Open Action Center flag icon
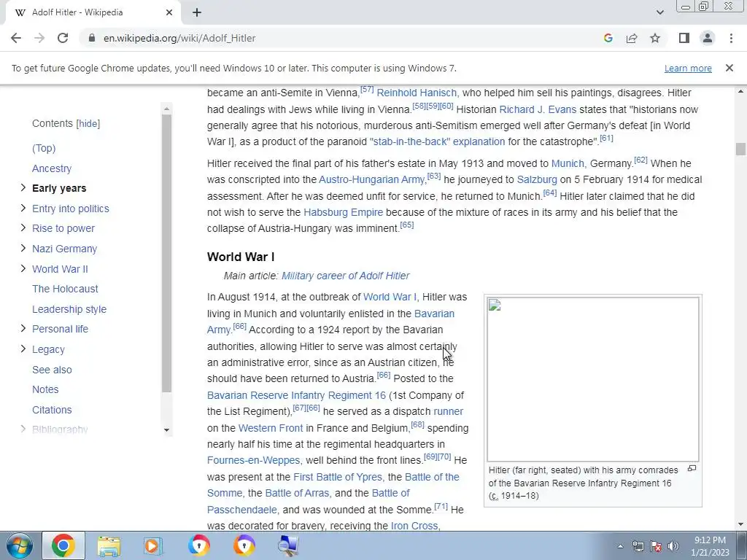The image size is (747, 560). (x=656, y=546)
